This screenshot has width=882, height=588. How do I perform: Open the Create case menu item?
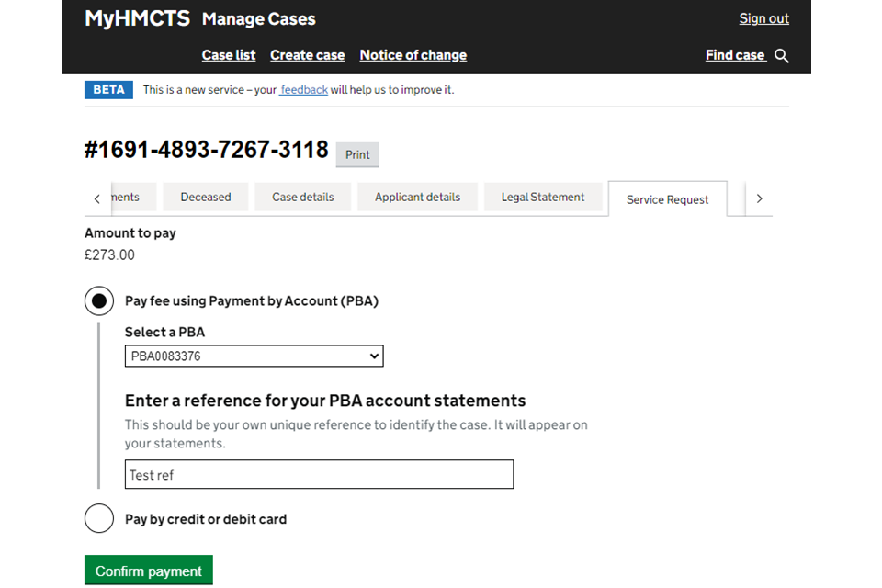pyautogui.click(x=307, y=55)
